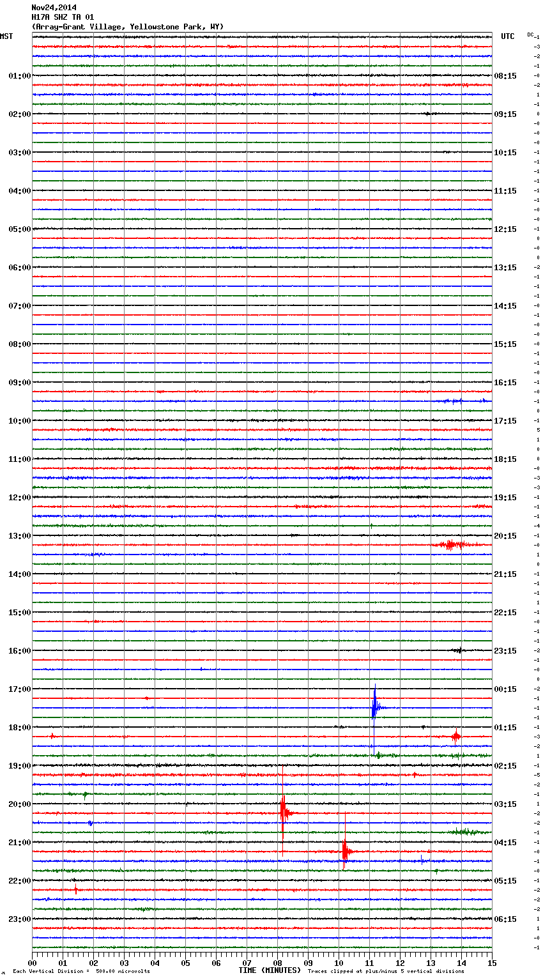Viewport: 543px width, 980px height.
Task: Click the DC column header label
Action: [530, 34]
